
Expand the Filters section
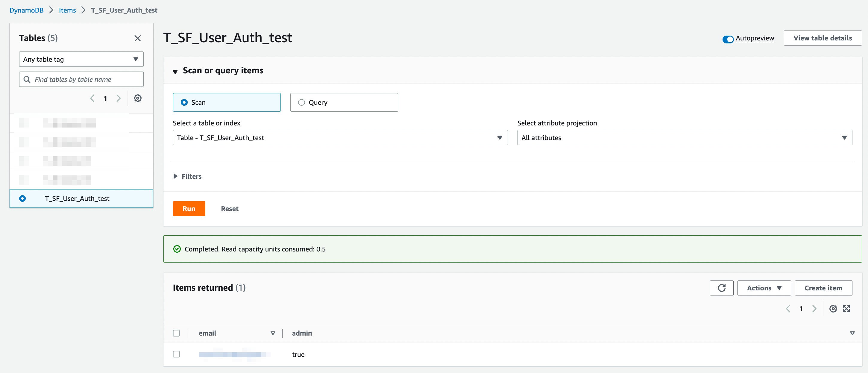tap(187, 176)
